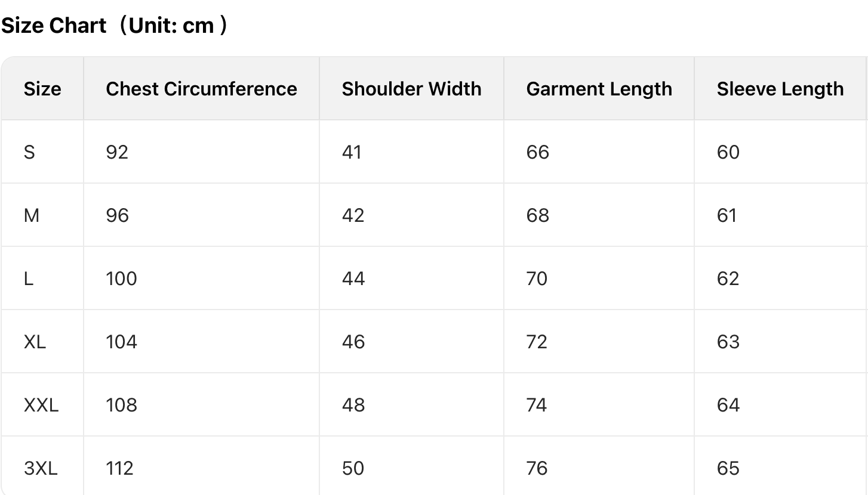Click garment length value 72
The width and height of the screenshot is (868, 495).
click(x=537, y=342)
